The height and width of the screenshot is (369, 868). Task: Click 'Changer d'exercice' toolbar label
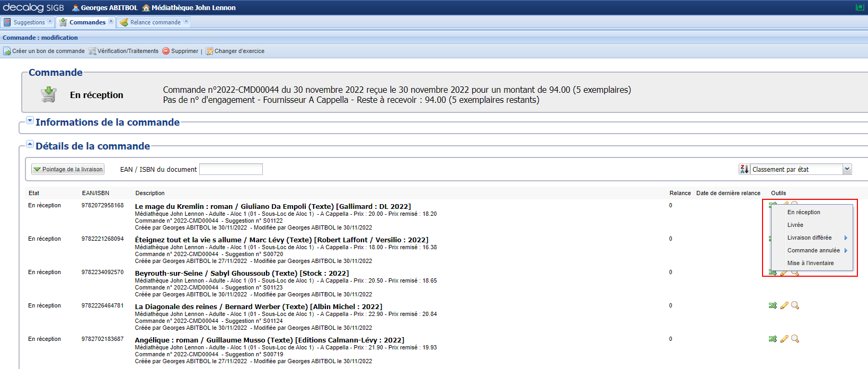tap(240, 51)
